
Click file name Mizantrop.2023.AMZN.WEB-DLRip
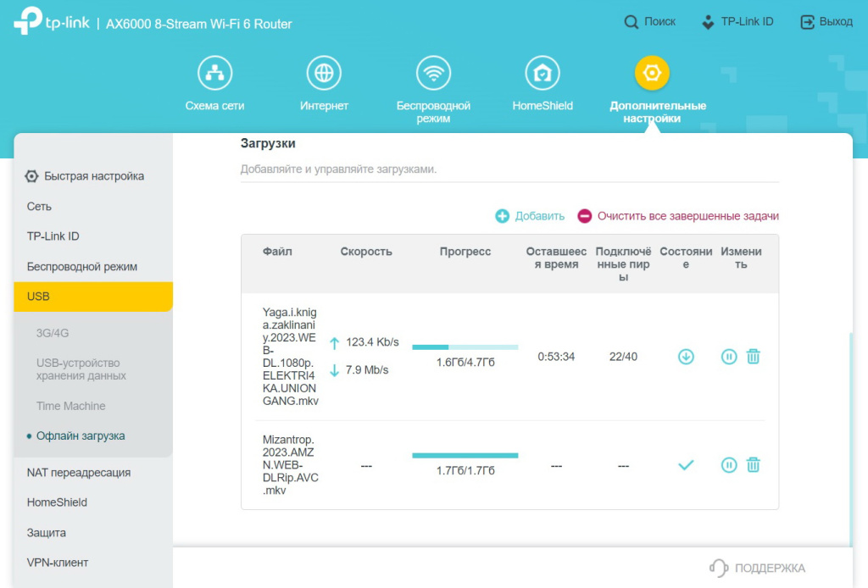(x=290, y=464)
